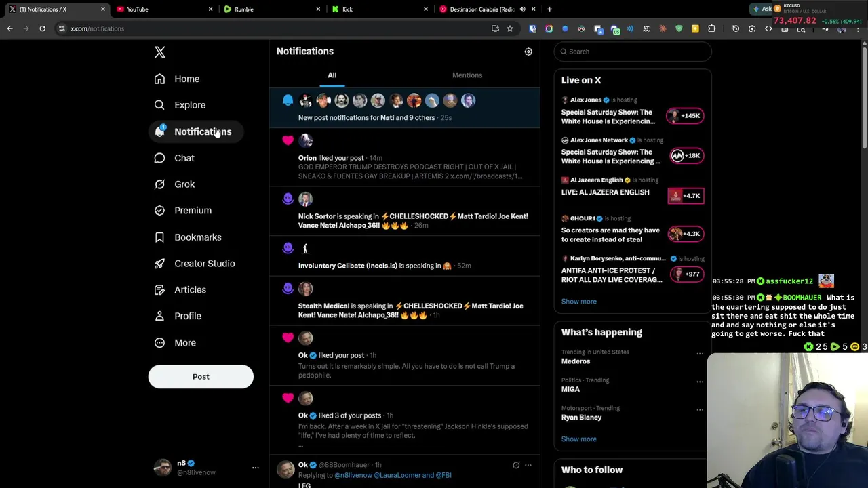868x488 pixels.
Task: Open options for the MIGA trend
Action: click(x=700, y=381)
